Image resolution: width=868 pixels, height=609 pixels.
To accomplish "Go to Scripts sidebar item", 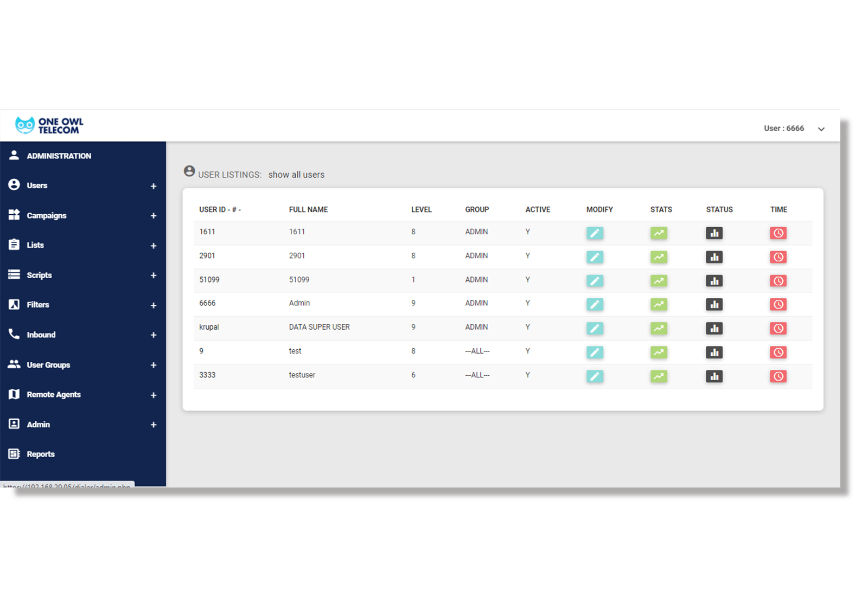I will click(39, 275).
